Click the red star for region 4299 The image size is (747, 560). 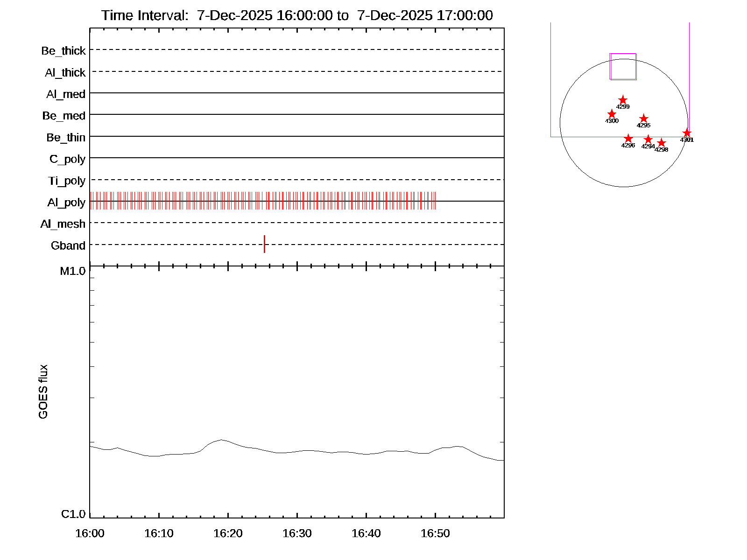(x=623, y=100)
